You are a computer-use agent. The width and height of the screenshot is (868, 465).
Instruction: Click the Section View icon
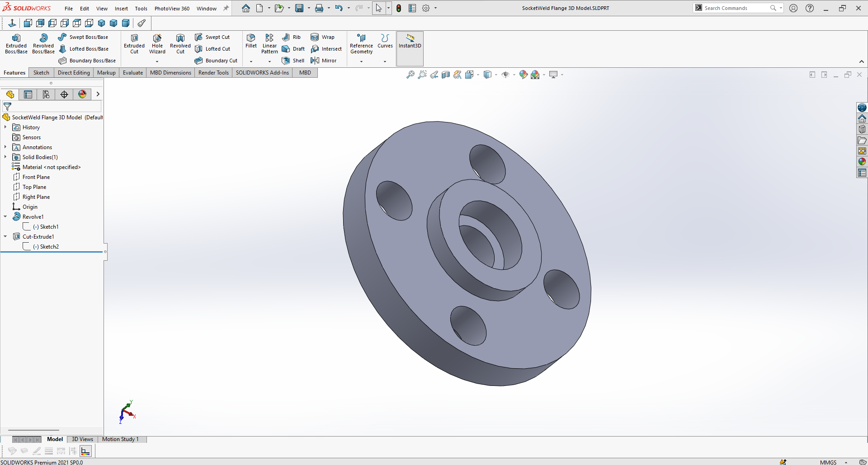point(446,75)
